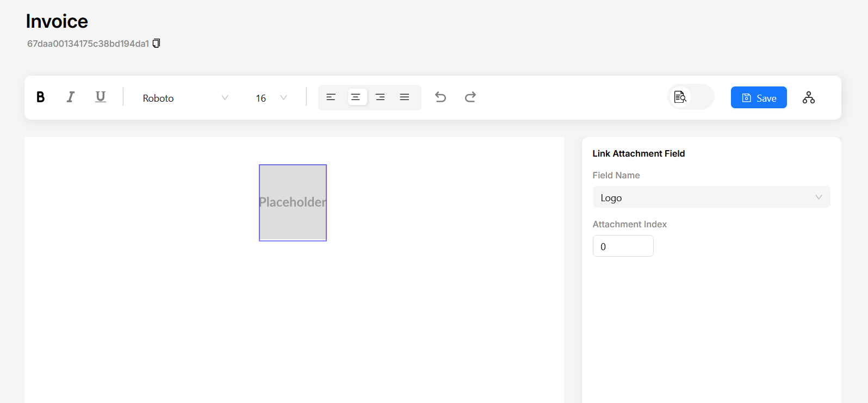Apply italic formatting
Image resolution: width=868 pixels, height=403 pixels.
pos(71,97)
